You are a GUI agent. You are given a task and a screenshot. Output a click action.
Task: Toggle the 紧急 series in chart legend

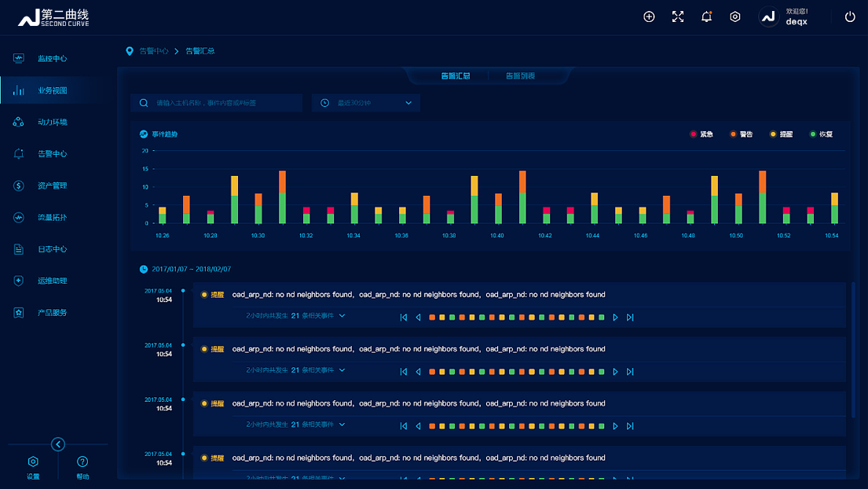(701, 134)
